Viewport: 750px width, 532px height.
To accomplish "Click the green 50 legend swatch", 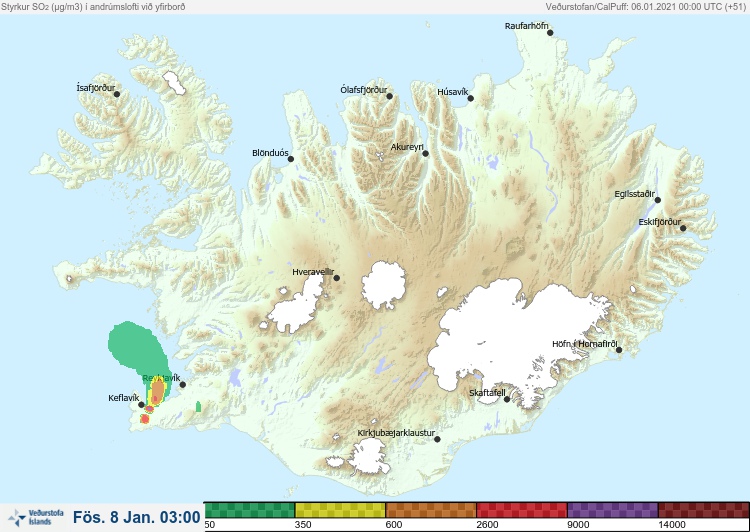I will point(250,510).
